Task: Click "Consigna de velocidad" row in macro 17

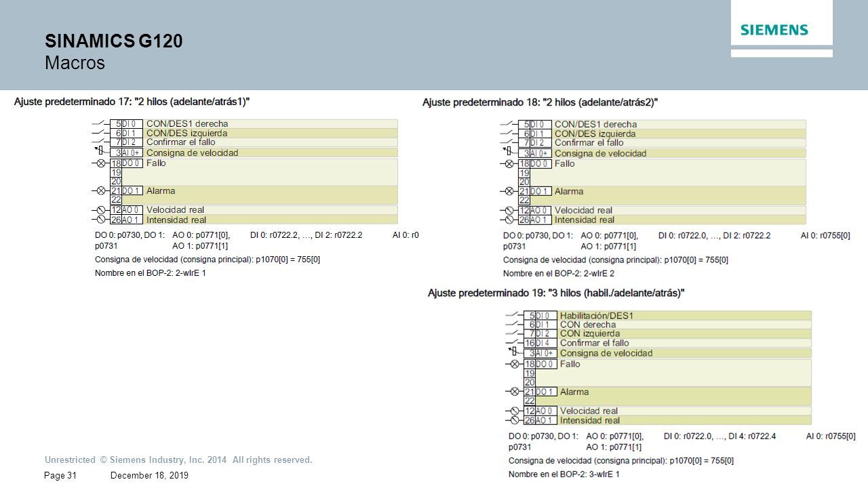Action: coord(254,153)
